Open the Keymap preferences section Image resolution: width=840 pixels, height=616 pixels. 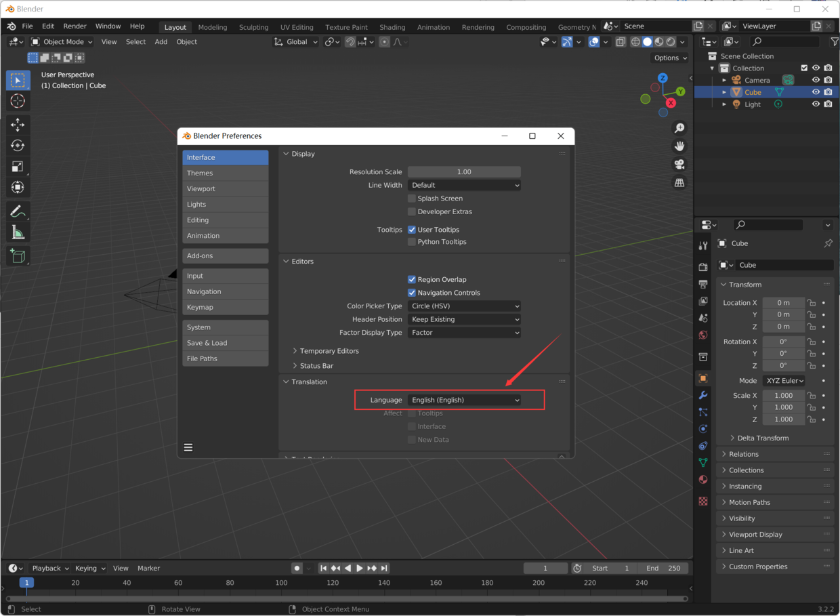tap(225, 307)
